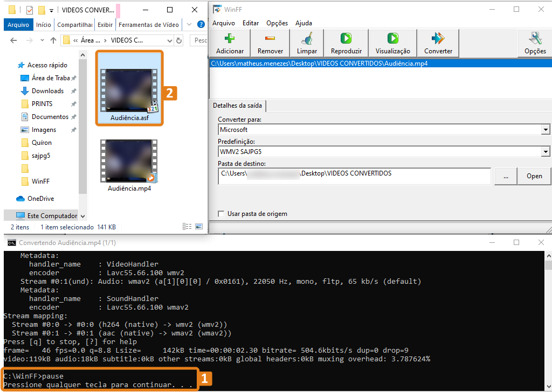The width and height of the screenshot is (552, 392).
Task: Open Quick Access Toolbar customize dropdown
Action: (51, 11)
